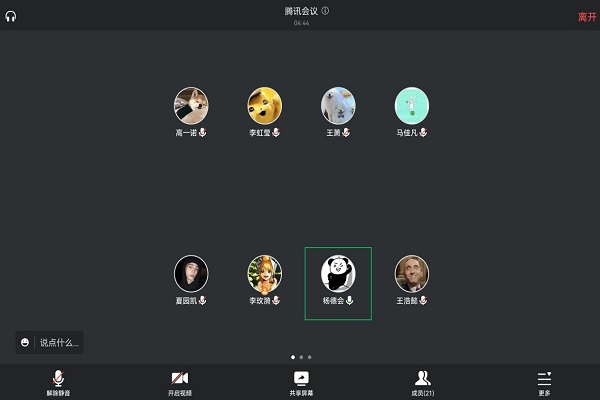This screenshot has width=600, height=400.
Task: Open the 更多 more options menu
Action: [544, 383]
